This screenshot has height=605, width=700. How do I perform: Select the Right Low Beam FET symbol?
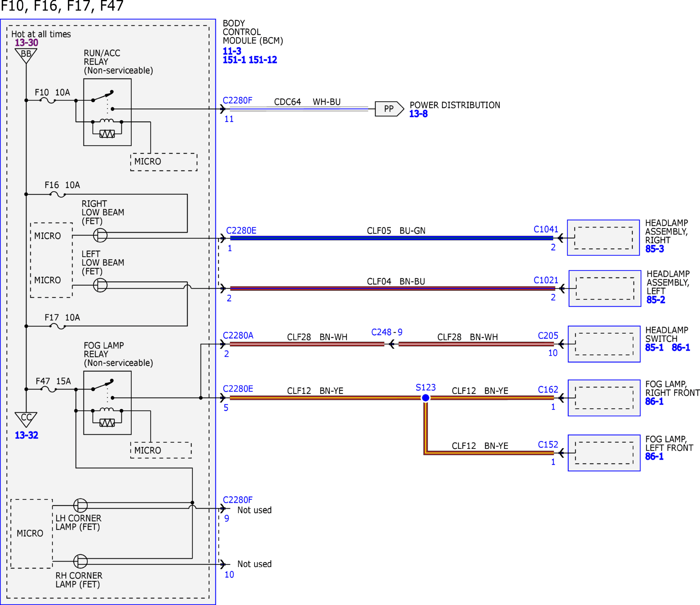100,235
